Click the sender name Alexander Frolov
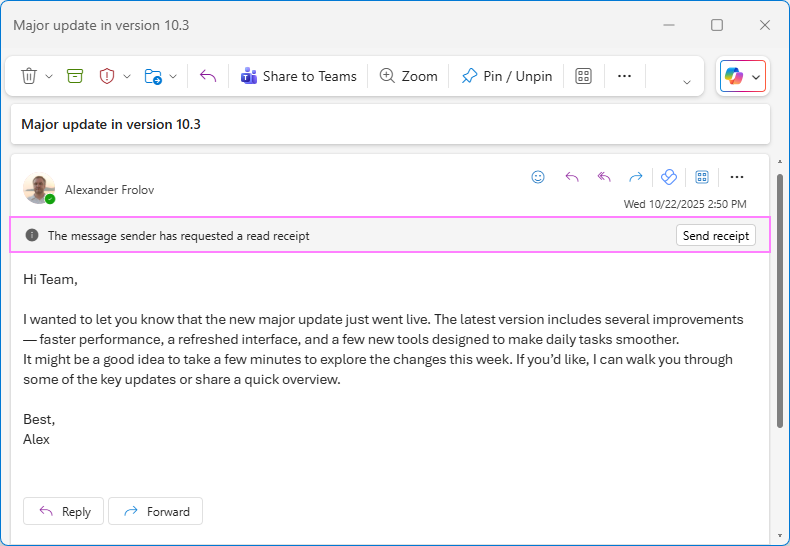 [109, 190]
